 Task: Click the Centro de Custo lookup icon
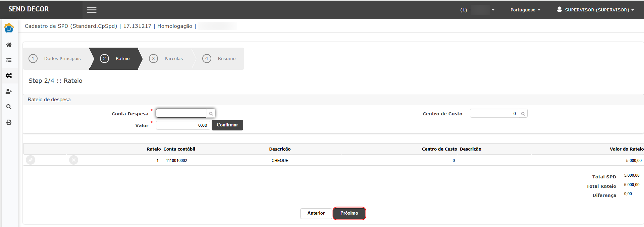click(x=523, y=114)
